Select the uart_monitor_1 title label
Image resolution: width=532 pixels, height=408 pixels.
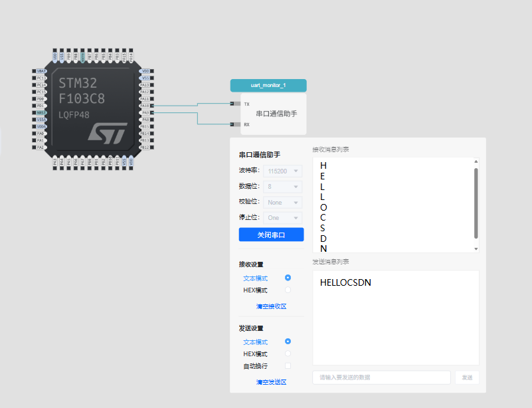[x=268, y=86]
